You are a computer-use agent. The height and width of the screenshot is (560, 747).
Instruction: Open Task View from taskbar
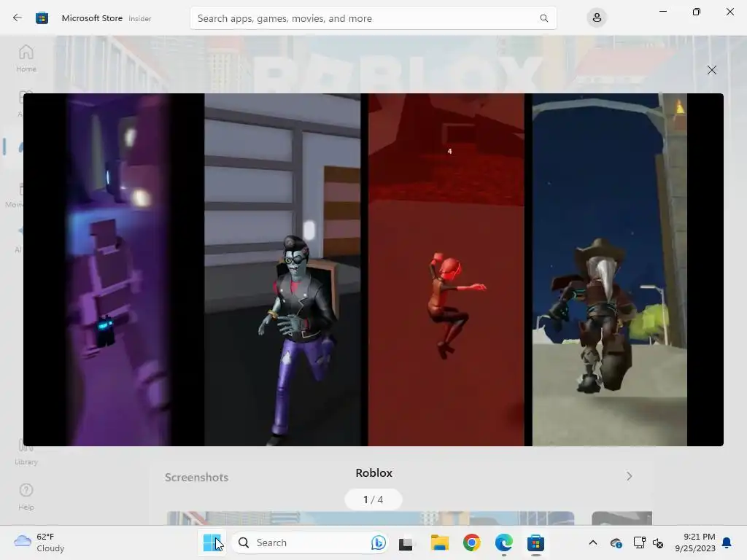[406, 543]
